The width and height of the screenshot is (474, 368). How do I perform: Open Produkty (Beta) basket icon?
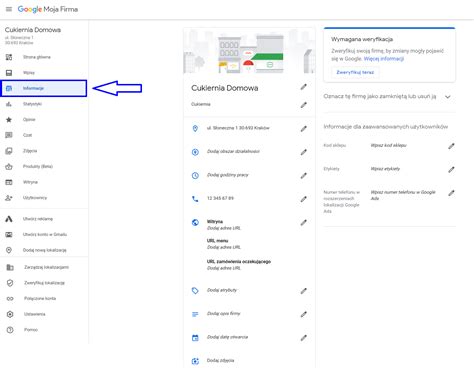9,166
